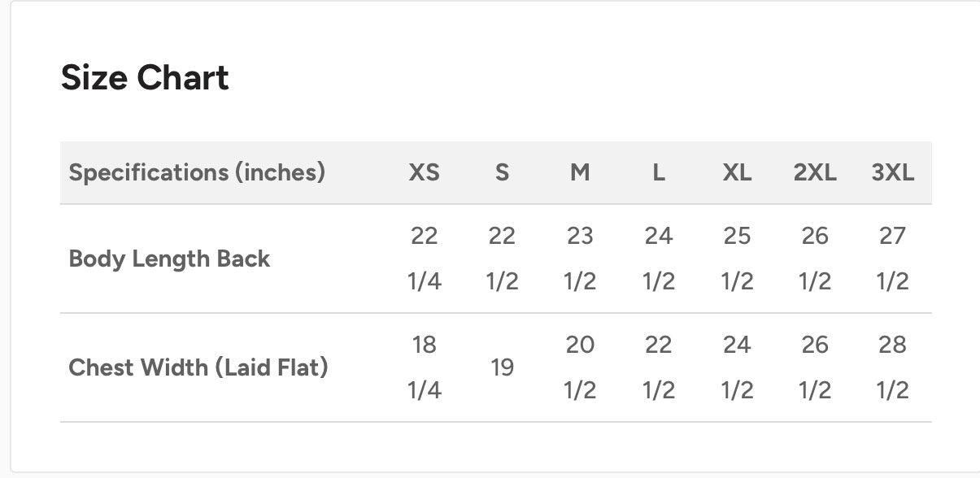Click the XL body length 25 1/2 cell
980x478 pixels.
(x=737, y=259)
